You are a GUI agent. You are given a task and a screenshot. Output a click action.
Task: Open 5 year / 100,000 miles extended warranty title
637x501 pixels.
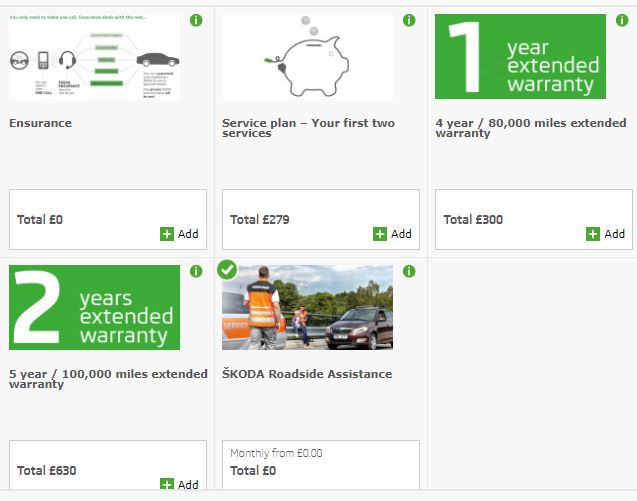(108, 379)
